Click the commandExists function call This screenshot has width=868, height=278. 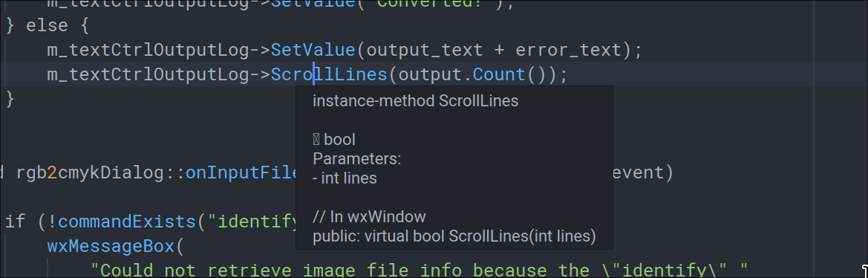coord(127,222)
